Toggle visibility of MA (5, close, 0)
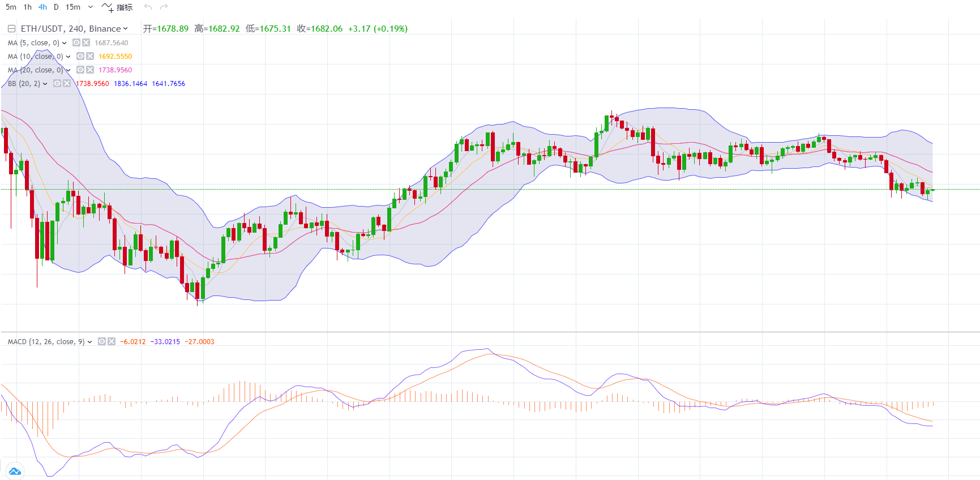Image resolution: width=980 pixels, height=480 pixels. 76,42
